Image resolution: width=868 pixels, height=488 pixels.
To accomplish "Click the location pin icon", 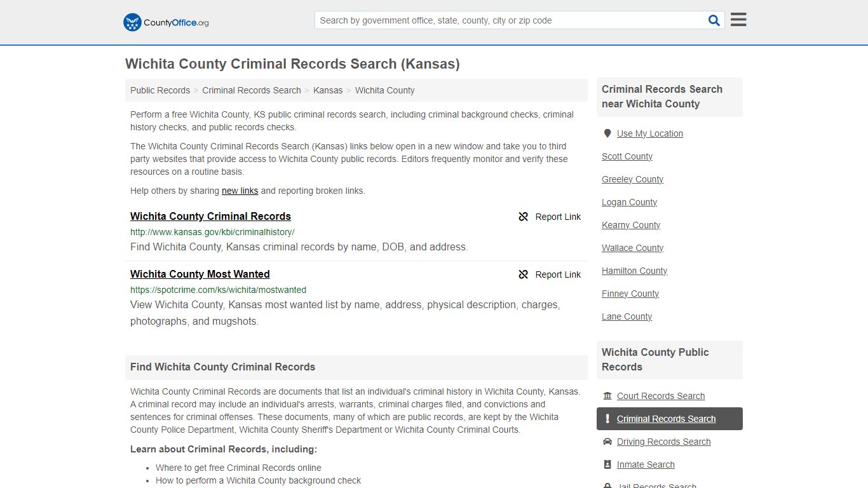I will (607, 133).
